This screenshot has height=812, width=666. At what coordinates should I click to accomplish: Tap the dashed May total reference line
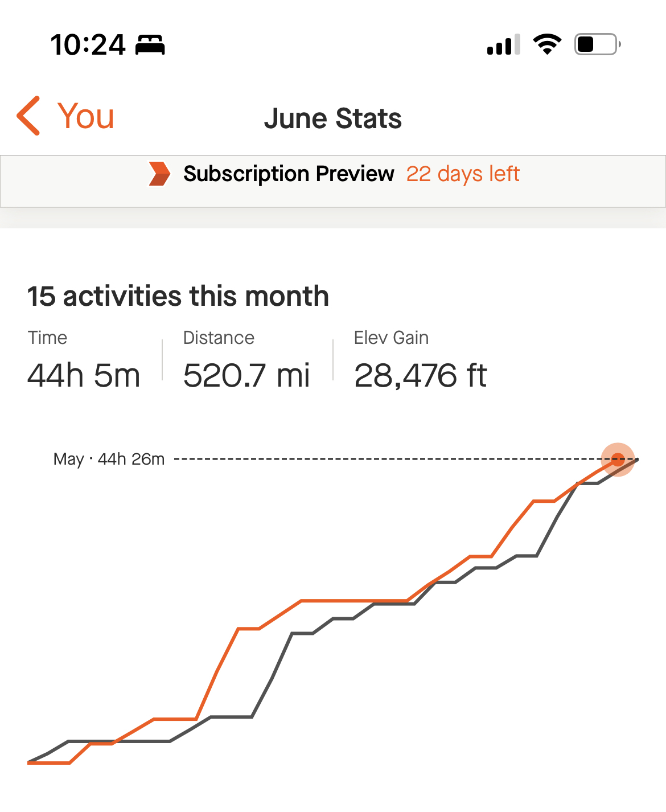pos(387,459)
